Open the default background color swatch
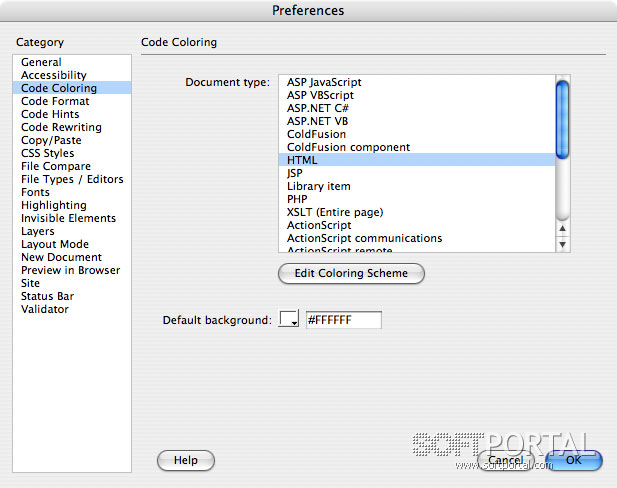 click(289, 320)
